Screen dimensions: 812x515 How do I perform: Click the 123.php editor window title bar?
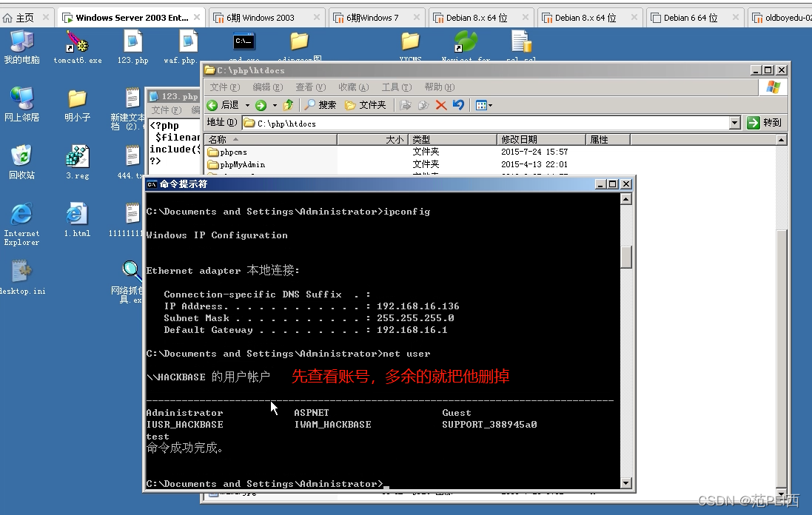(174, 96)
